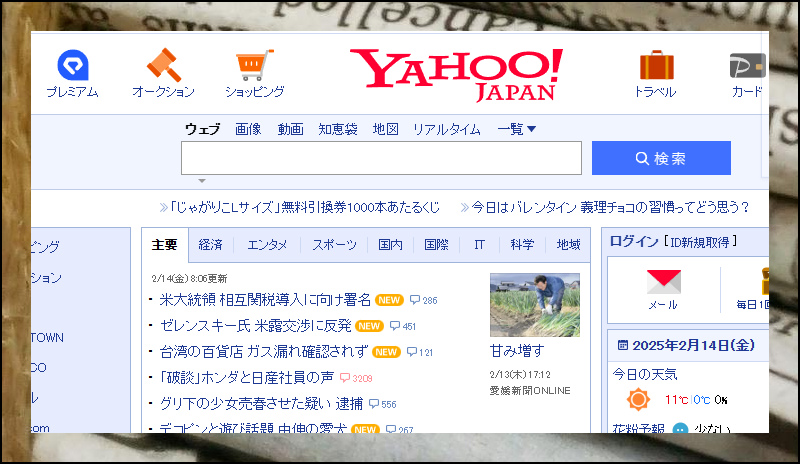
Task: Open the Shopping (ショッピング) cart icon
Action: click(x=255, y=65)
